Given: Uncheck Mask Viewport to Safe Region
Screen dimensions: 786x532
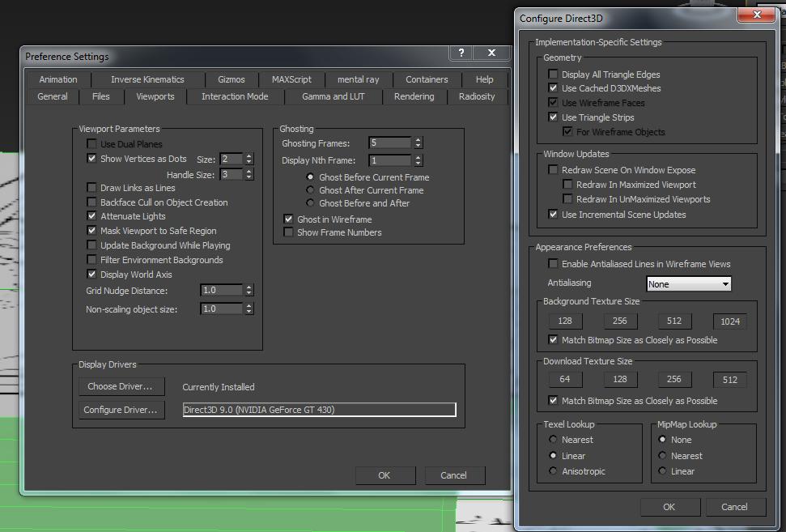Looking at the screenshot, I should point(91,231).
